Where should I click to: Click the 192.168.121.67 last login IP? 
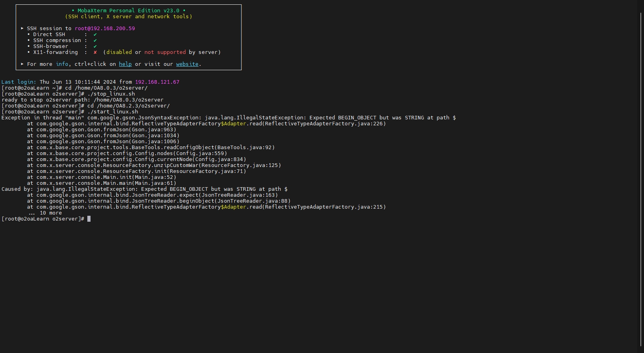coord(157,82)
